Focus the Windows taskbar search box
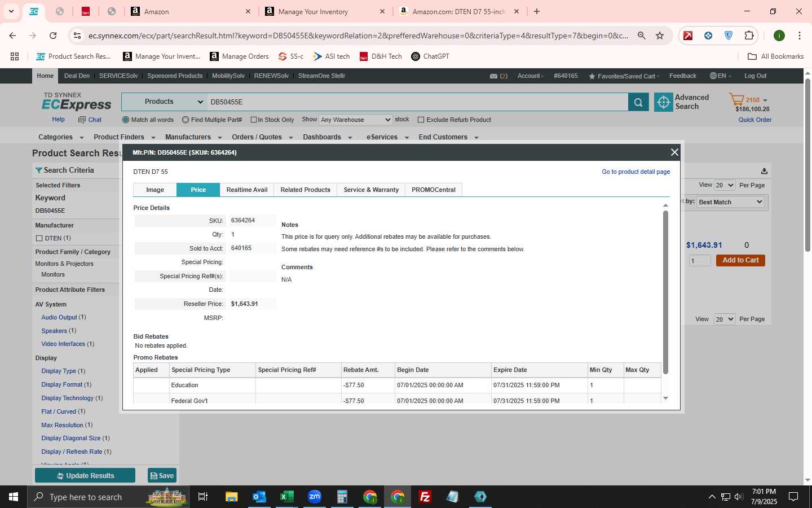Viewport: 812px width, 508px height. (107, 497)
